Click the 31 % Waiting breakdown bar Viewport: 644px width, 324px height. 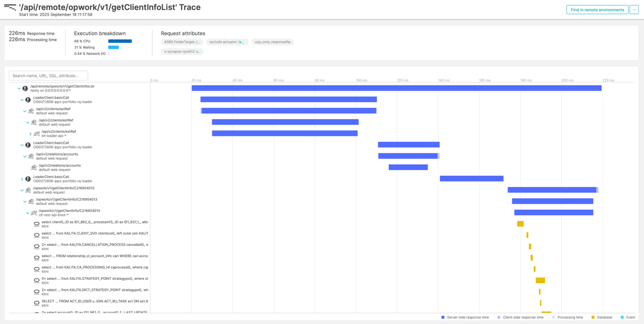[x=114, y=47]
